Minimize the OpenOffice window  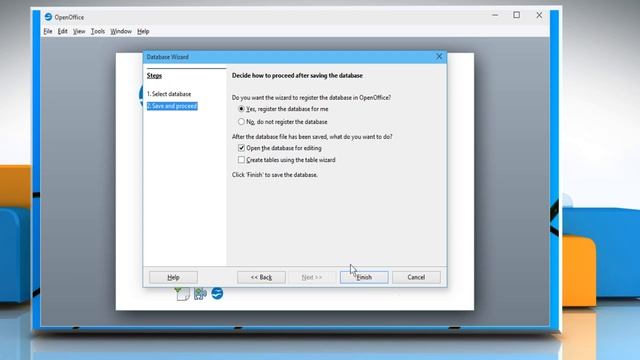point(495,15)
